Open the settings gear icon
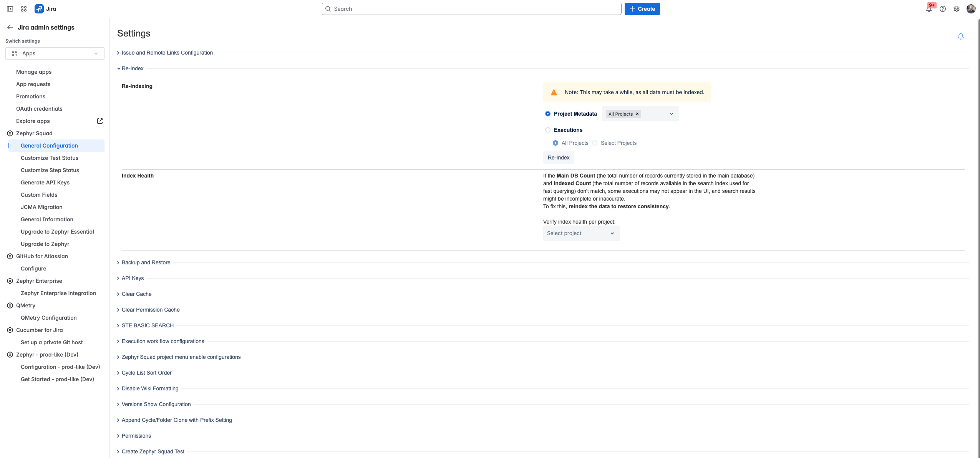This screenshot has width=980, height=458. coord(956,9)
